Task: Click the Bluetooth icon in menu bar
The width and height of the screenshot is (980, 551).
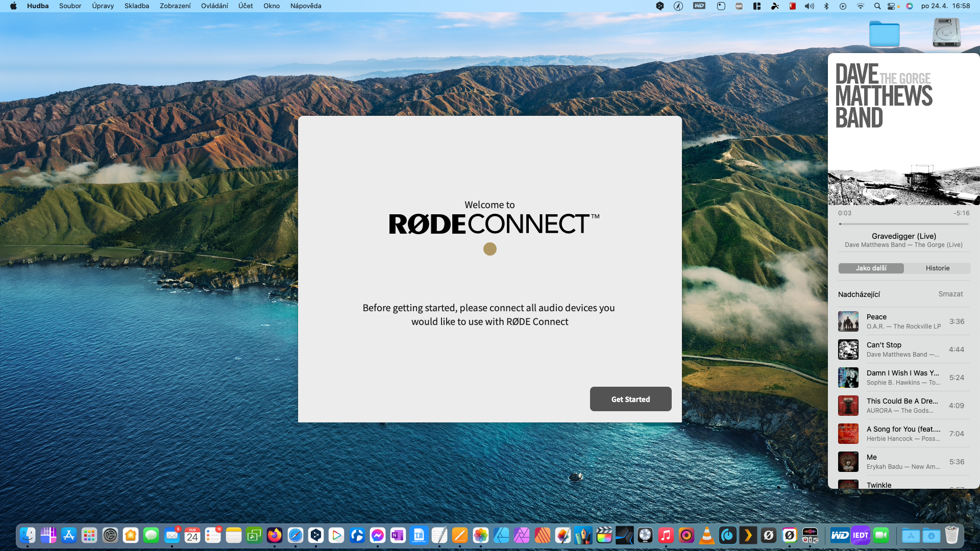Action: click(826, 6)
